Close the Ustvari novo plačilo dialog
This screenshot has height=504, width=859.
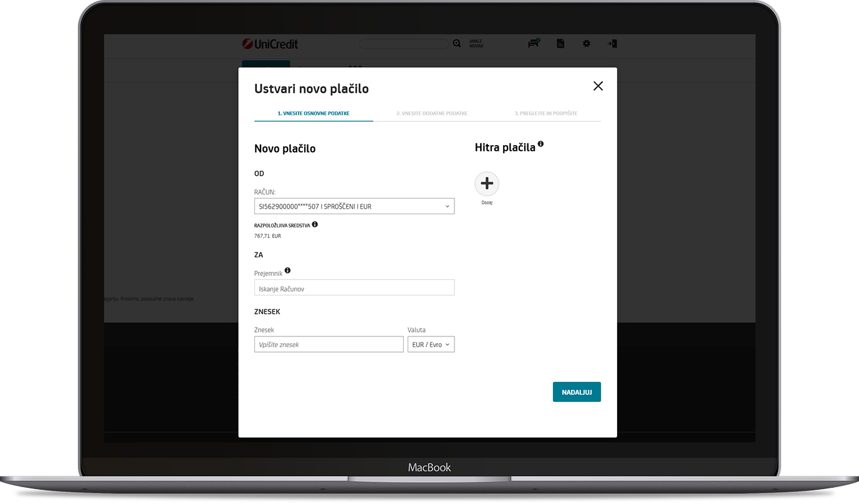[598, 86]
